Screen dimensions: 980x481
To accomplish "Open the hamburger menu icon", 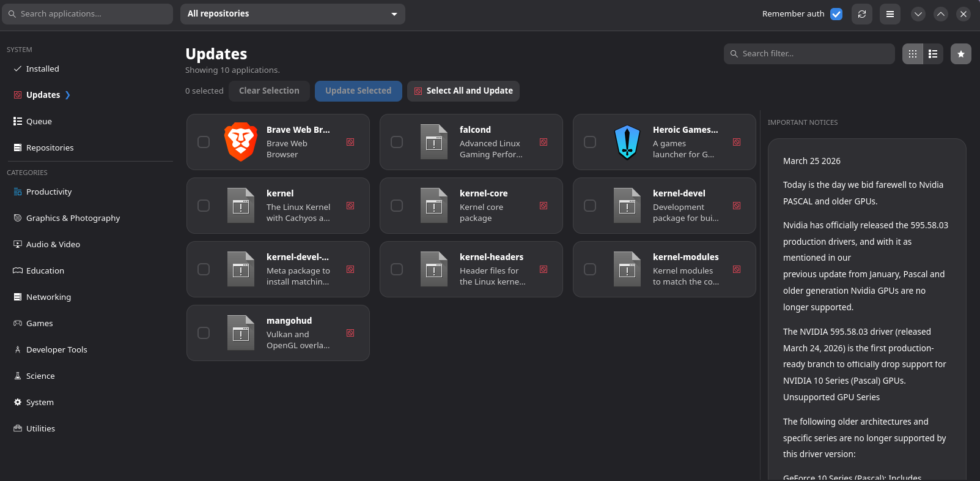I will (x=890, y=14).
